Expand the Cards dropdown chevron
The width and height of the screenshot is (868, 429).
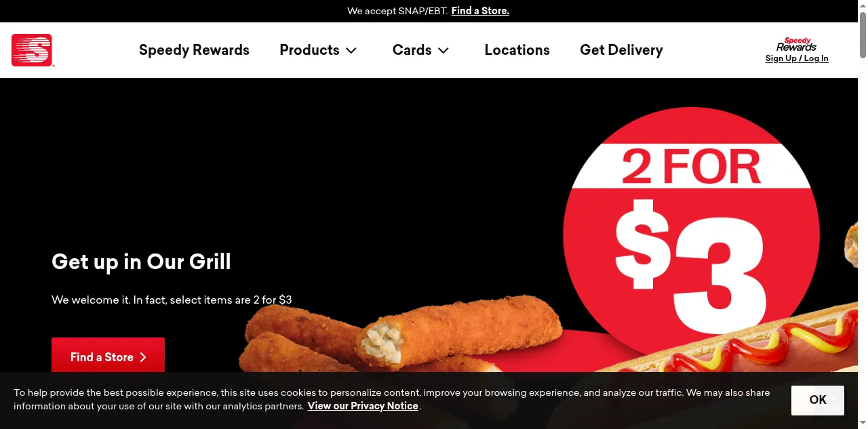pyautogui.click(x=443, y=50)
